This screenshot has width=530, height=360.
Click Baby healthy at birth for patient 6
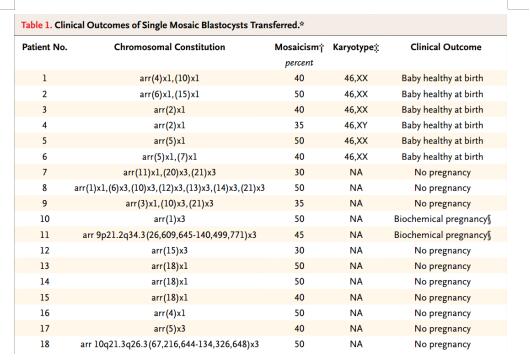coord(442,157)
